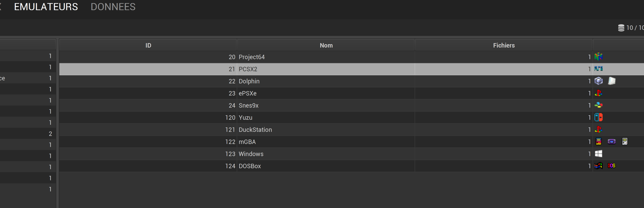Switch to the EMULATEURS tab
This screenshot has width=644, height=208.
[x=46, y=7]
